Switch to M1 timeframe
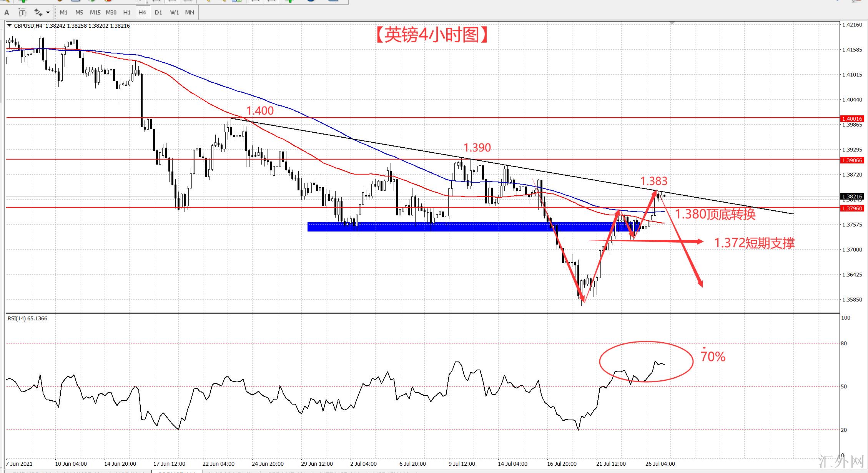 (x=63, y=13)
